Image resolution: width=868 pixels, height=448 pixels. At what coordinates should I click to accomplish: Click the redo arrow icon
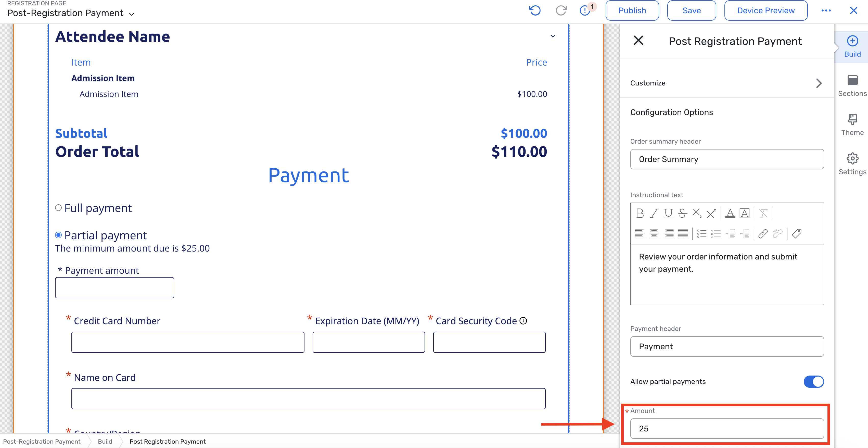561,10
